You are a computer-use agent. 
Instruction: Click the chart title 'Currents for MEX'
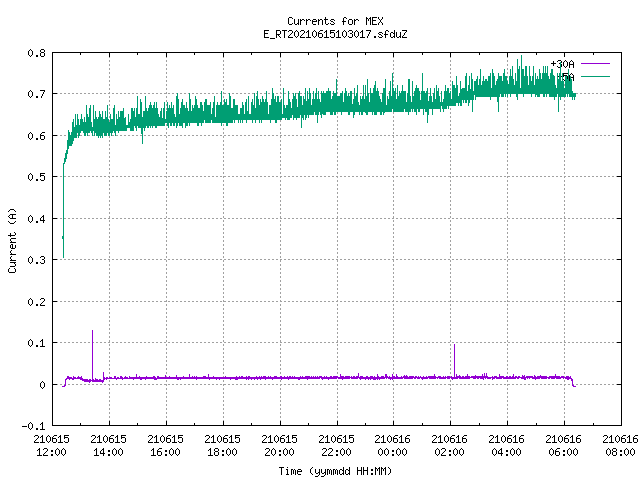335,21
